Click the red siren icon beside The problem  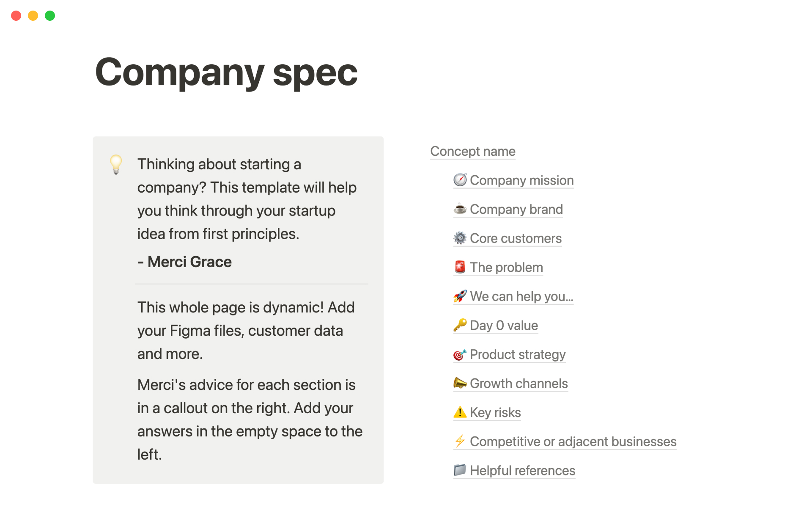[x=460, y=267]
